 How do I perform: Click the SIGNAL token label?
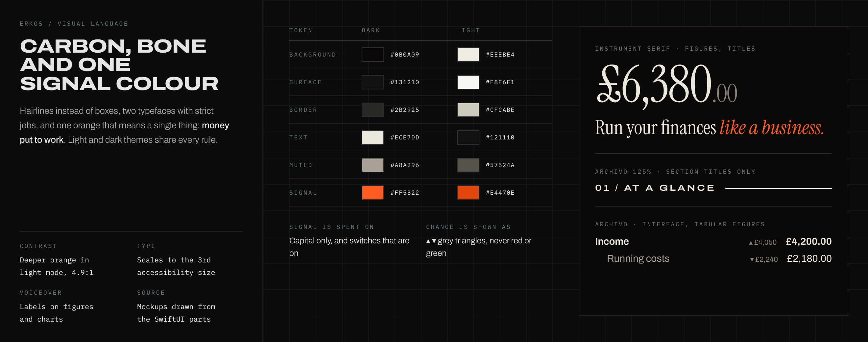pos(303,193)
